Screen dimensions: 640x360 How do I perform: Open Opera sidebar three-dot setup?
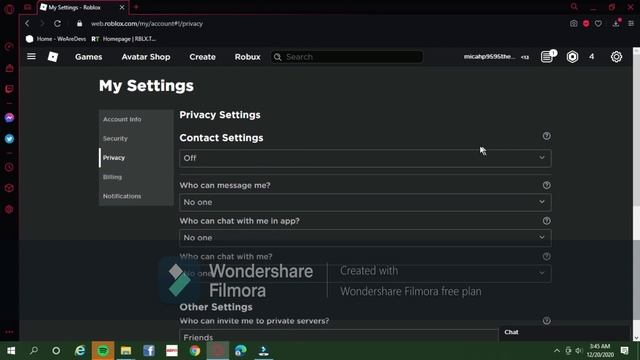point(9,332)
